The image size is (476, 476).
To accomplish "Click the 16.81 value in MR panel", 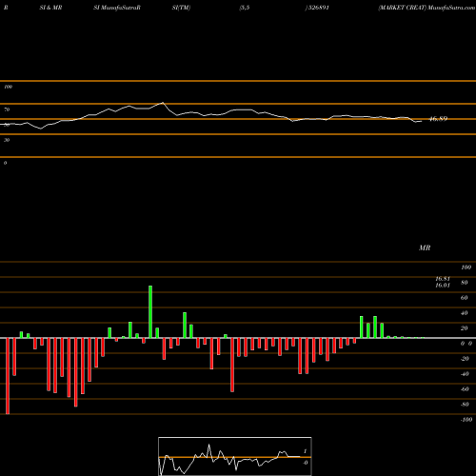I will point(443,279).
